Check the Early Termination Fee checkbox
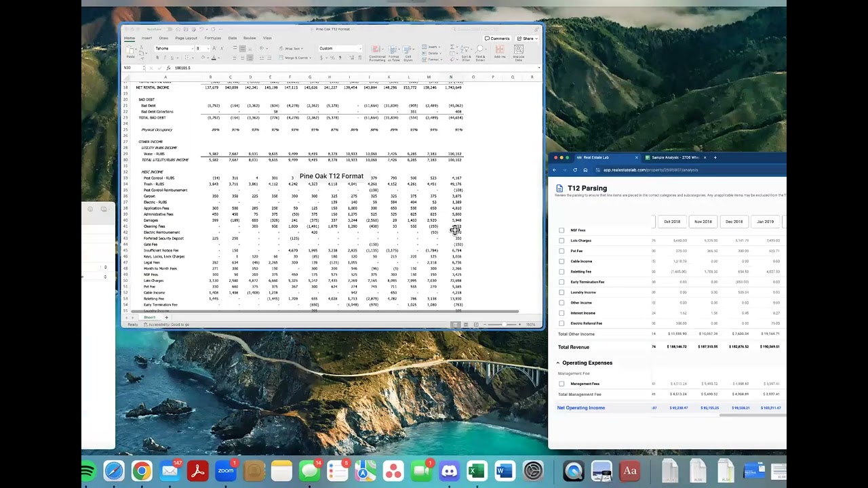868x488 pixels. pos(561,282)
